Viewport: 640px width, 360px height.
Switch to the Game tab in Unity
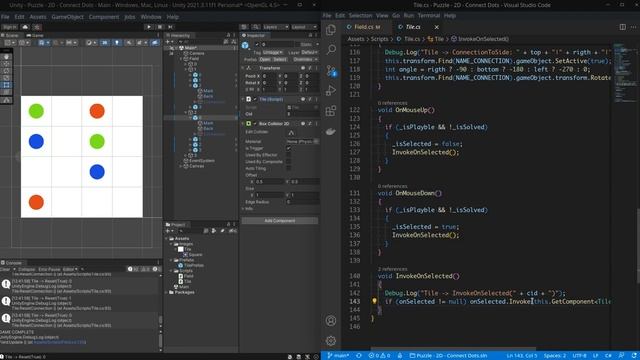click(x=35, y=36)
